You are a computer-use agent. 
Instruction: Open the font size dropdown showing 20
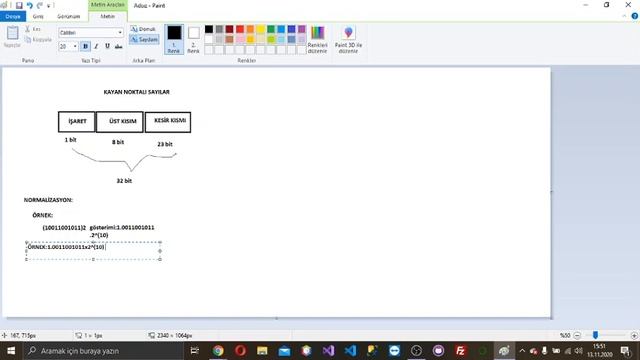click(75, 47)
